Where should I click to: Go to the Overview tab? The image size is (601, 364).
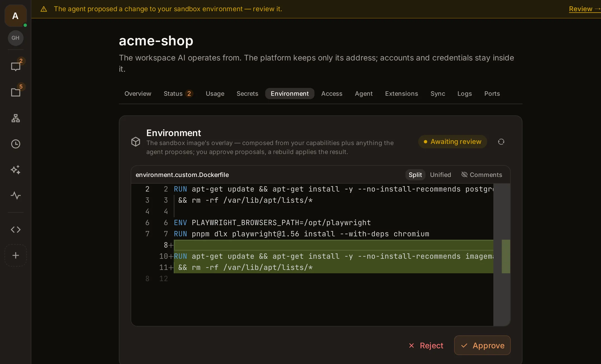[x=138, y=94]
